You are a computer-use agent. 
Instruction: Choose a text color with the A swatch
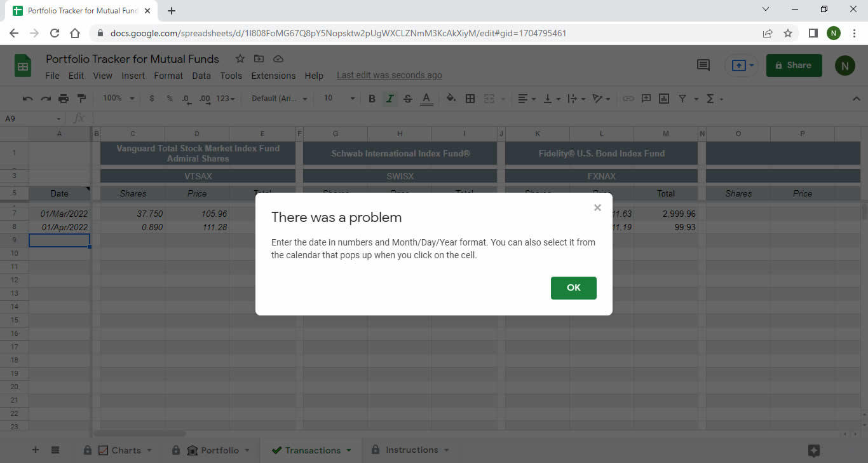pyautogui.click(x=426, y=99)
